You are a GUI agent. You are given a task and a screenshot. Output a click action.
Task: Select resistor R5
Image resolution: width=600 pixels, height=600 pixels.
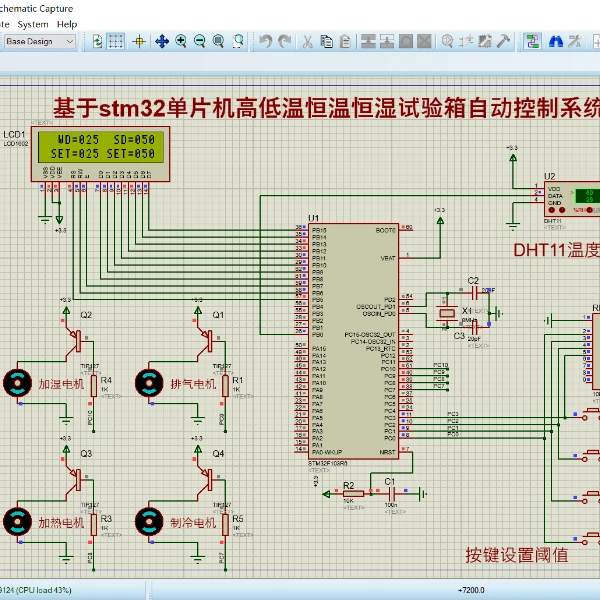[x=225, y=525]
